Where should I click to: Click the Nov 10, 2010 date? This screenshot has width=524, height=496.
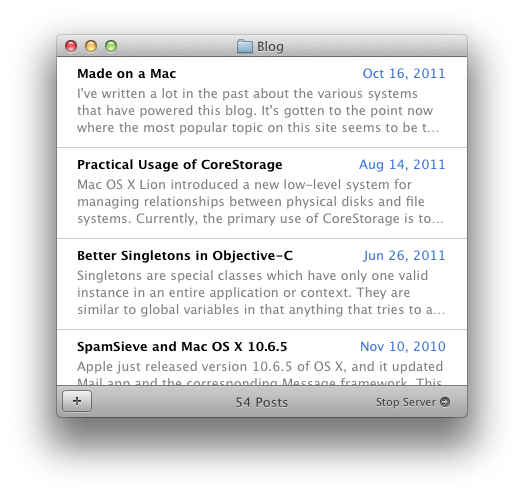[403, 347]
